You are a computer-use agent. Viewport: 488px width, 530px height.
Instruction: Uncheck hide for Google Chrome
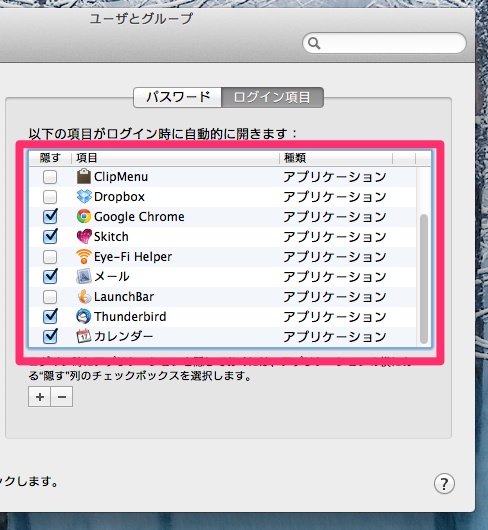[x=50, y=216]
